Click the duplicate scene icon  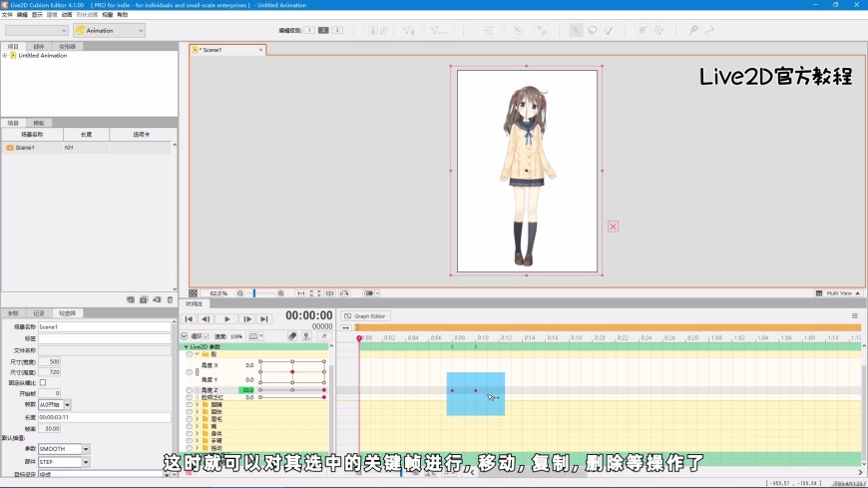tap(144, 299)
